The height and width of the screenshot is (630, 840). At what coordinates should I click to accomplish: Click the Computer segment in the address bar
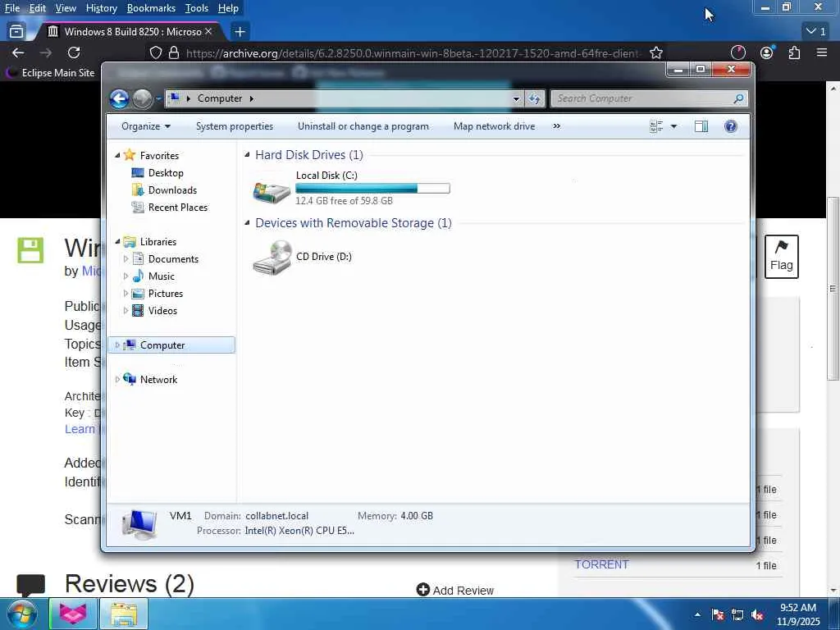tap(220, 98)
